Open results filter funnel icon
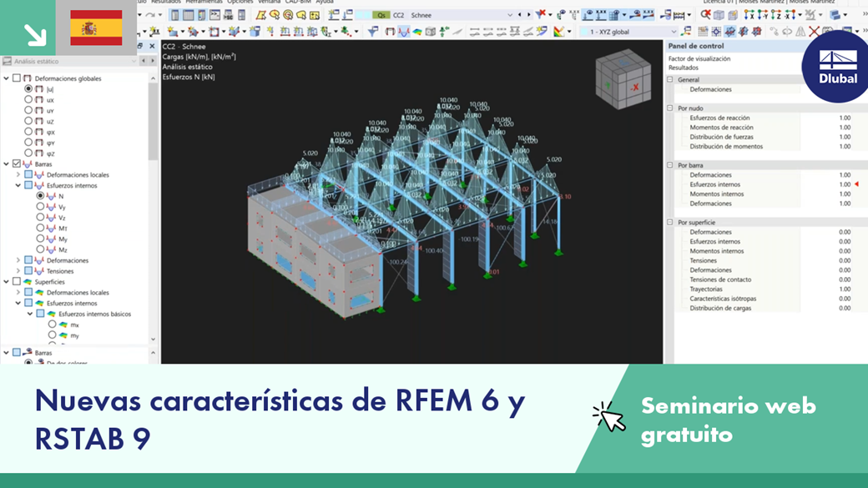 [372, 32]
